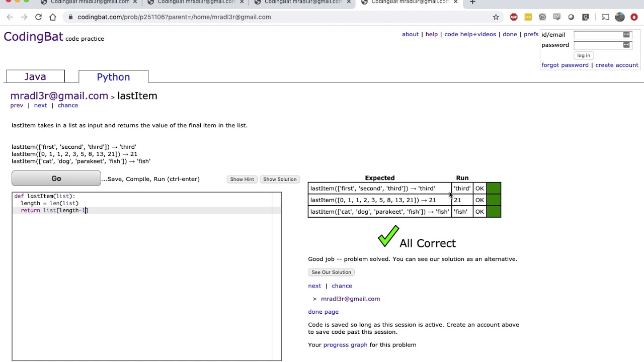Open the lightbulb extension icon
The width and height of the screenshot is (644, 362).
[585, 17]
